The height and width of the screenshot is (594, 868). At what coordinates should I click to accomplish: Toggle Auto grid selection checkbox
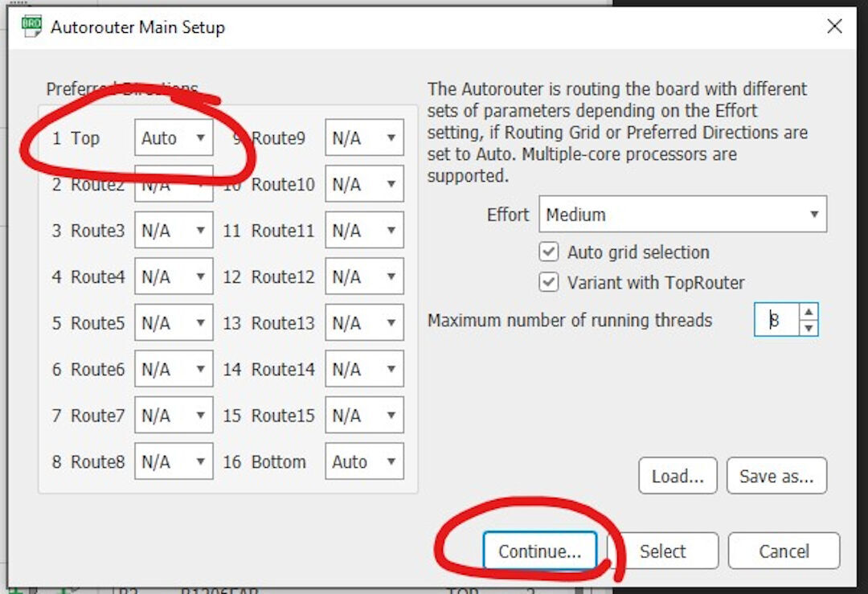[549, 252]
